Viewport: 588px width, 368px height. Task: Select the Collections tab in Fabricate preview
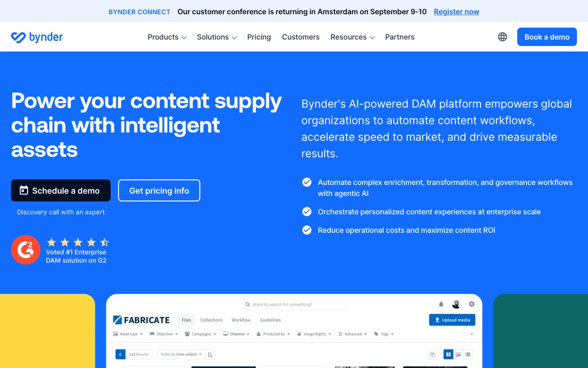click(x=211, y=320)
